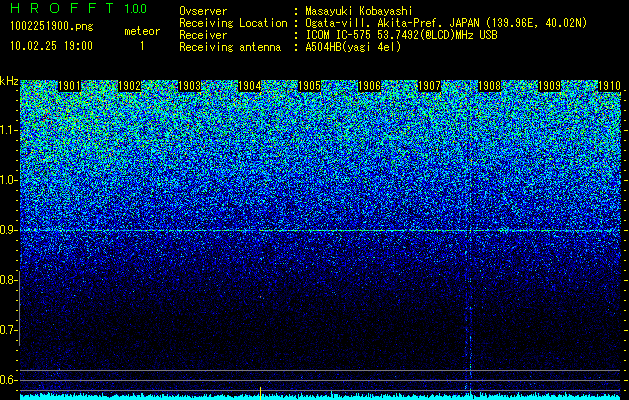The image size is (629, 400).
Task: Click the yellow tick in the bottom power strip
Action: point(260,393)
